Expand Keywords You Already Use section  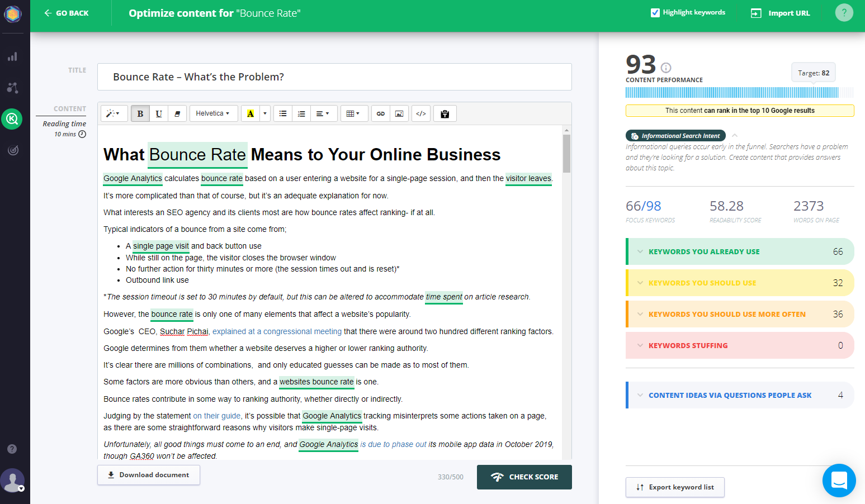740,251
